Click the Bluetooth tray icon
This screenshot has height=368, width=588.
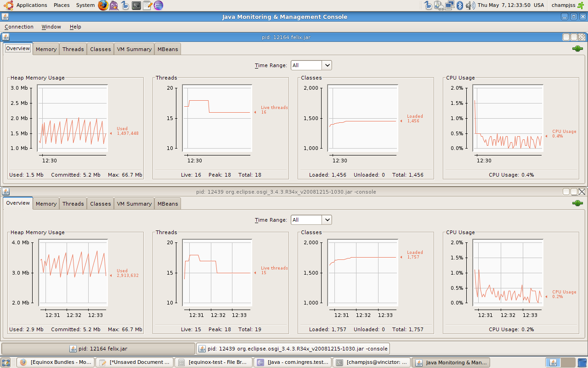click(460, 6)
